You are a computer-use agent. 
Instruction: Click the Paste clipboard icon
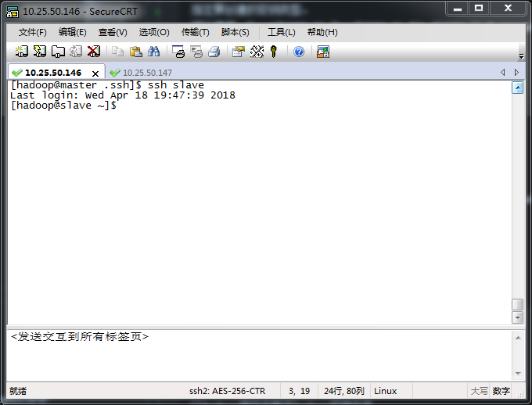[135, 52]
